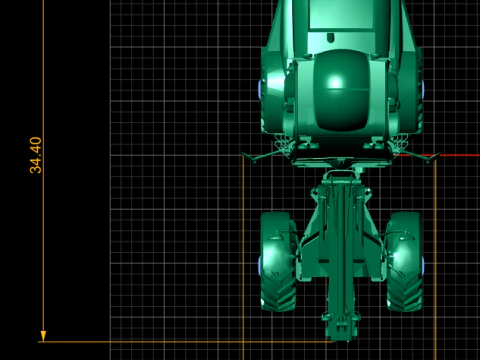Click the 34.40 dimension label
Screen dimensions: 480x360
pyautogui.click(x=36, y=155)
